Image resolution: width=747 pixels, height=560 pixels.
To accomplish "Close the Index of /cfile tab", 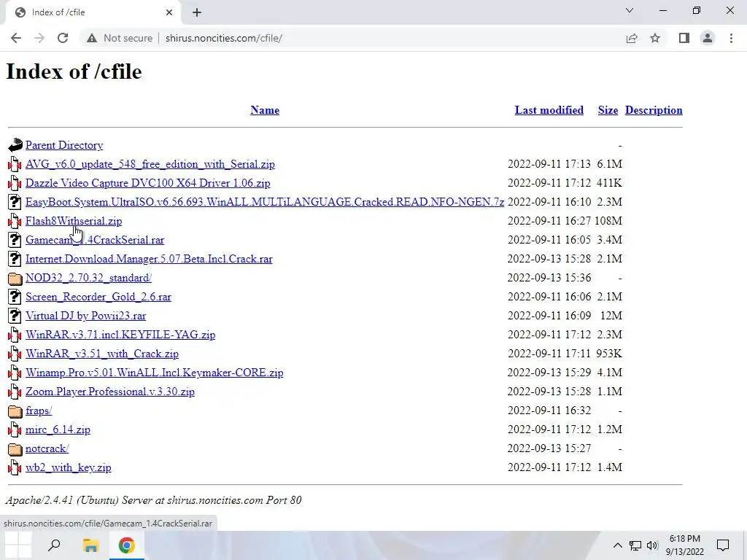I will pos(169,12).
